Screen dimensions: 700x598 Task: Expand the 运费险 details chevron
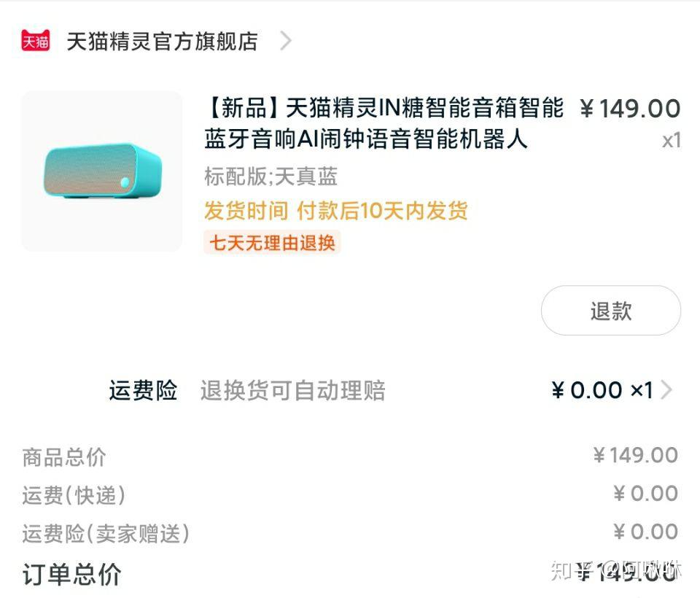(x=666, y=390)
